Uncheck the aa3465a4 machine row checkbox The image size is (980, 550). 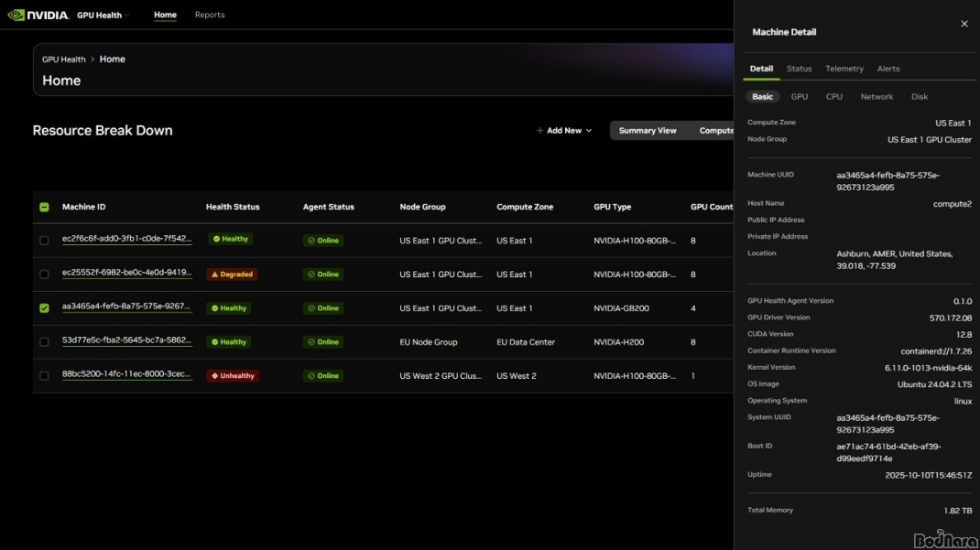pyautogui.click(x=44, y=308)
